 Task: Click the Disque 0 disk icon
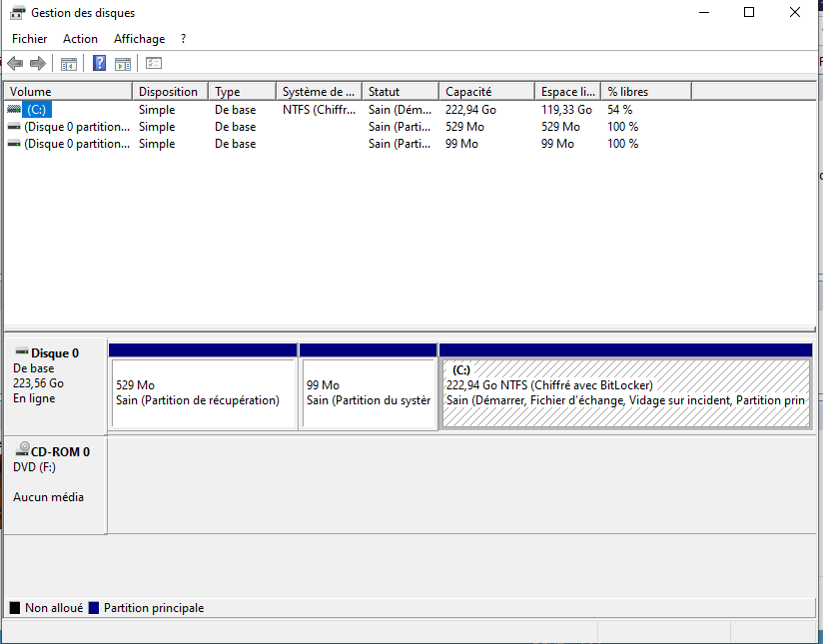click(x=22, y=350)
